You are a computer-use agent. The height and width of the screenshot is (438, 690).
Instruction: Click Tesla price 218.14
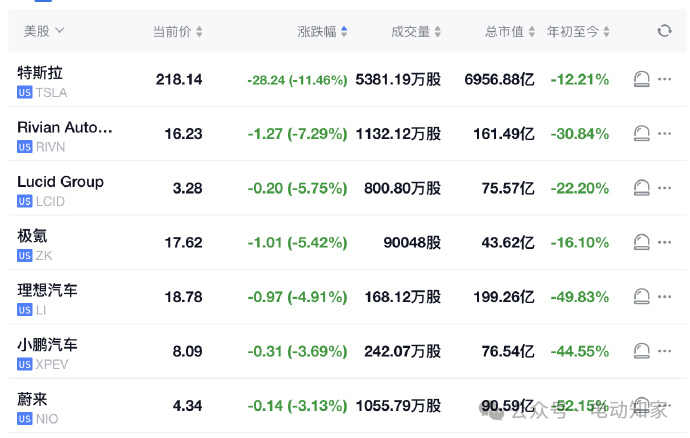click(x=179, y=79)
